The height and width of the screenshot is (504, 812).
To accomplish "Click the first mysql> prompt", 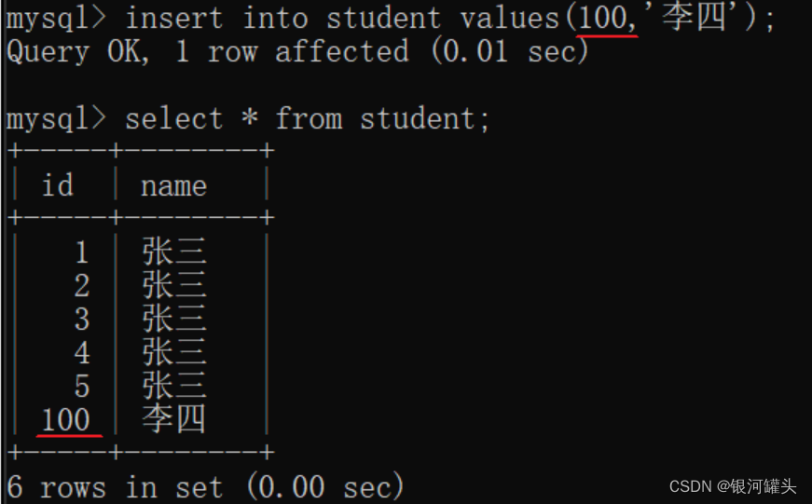I will coord(56,20).
